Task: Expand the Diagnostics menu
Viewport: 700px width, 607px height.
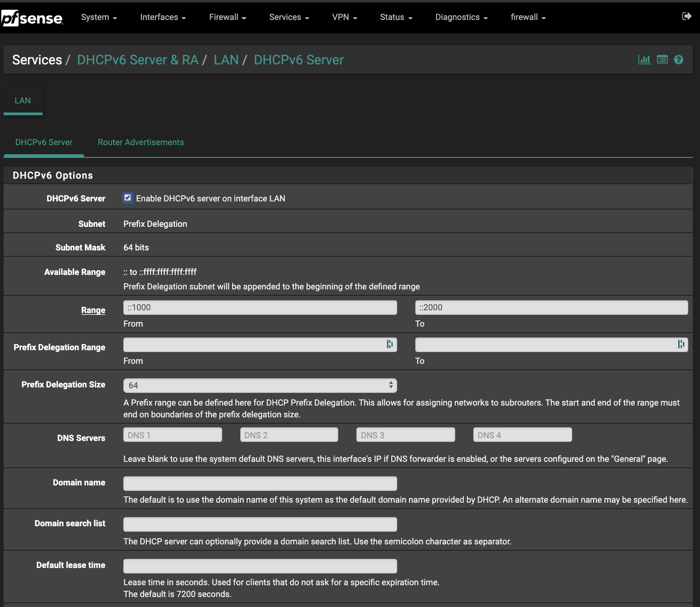Action: tap(461, 17)
